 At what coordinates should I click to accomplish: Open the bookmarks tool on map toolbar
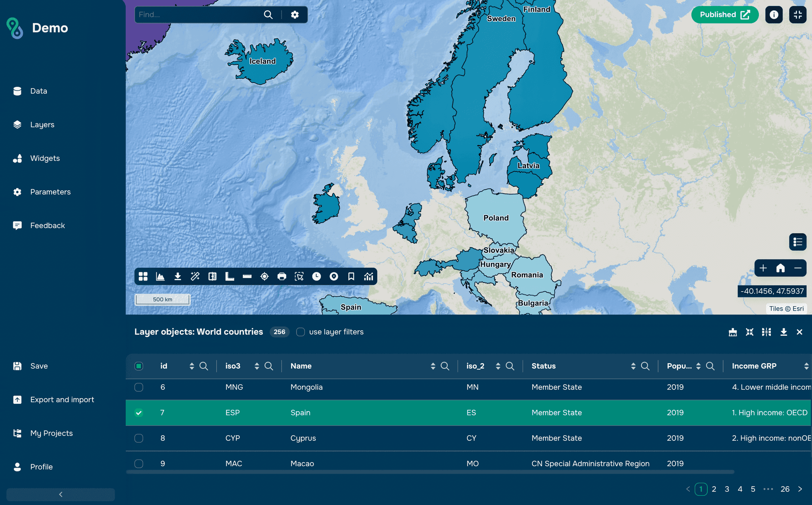(351, 277)
